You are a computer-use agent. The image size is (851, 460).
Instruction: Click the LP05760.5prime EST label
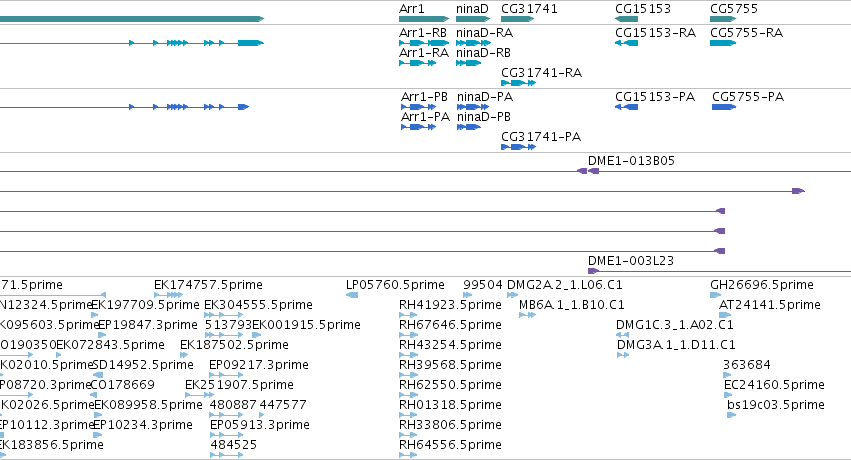[x=395, y=285]
